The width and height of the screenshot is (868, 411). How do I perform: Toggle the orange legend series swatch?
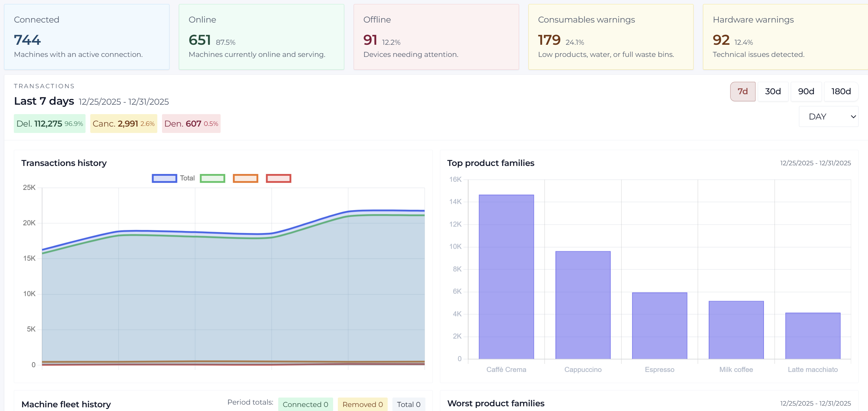tap(245, 178)
